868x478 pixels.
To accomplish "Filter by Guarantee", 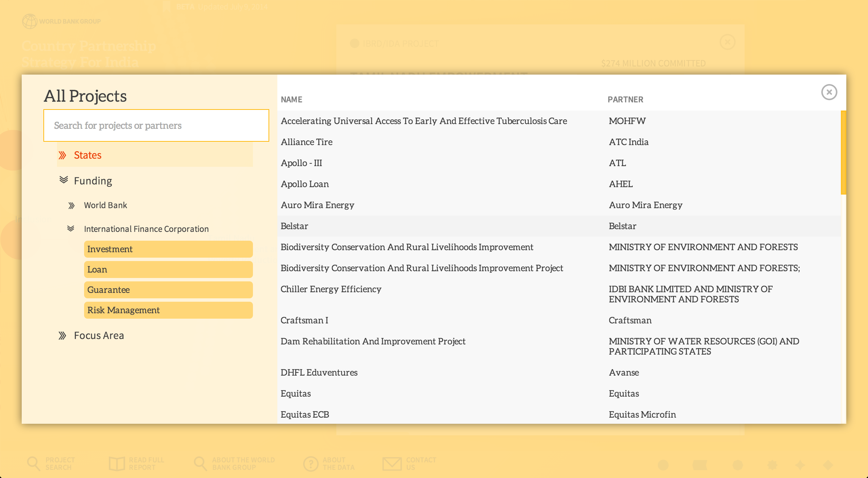I will (x=168, y=290).
